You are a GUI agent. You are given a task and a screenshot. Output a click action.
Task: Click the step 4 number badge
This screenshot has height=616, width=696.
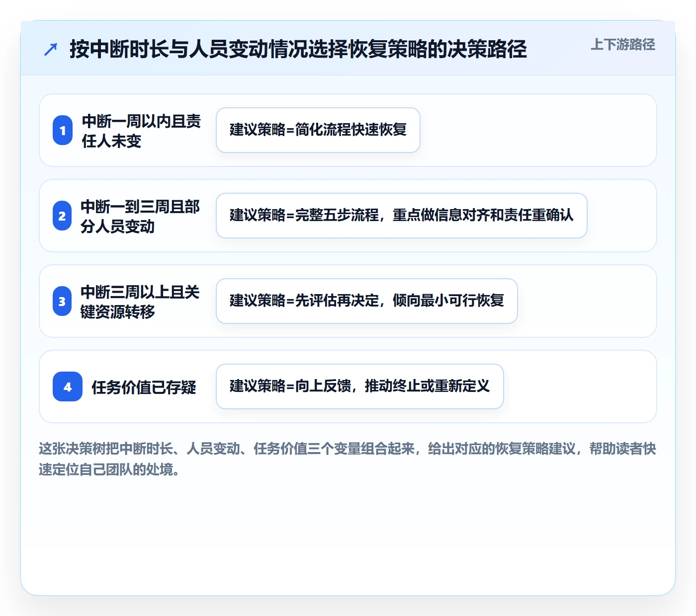point(68,387)
